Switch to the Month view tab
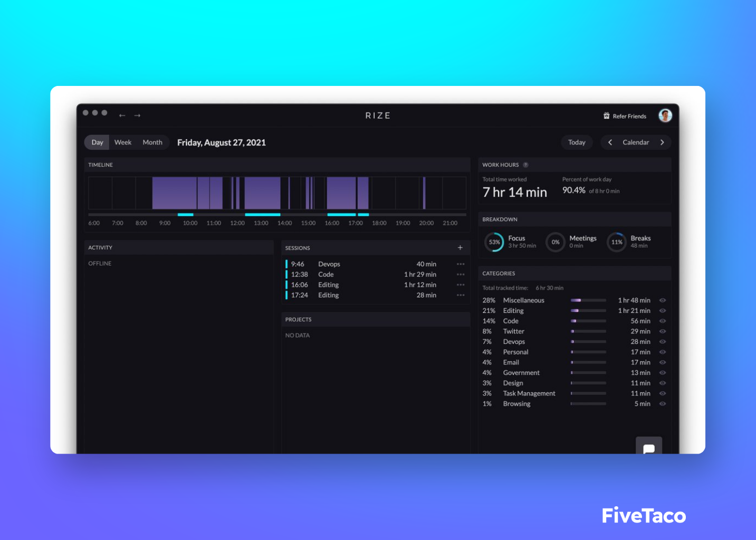This screenshot has height=540, width=756. point(152,142)
